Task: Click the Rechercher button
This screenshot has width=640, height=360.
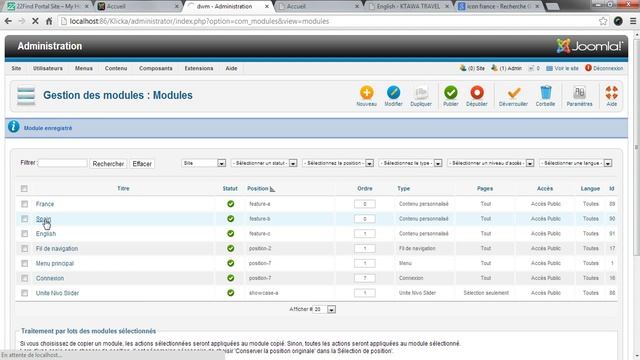Action: tap(108, 164)
